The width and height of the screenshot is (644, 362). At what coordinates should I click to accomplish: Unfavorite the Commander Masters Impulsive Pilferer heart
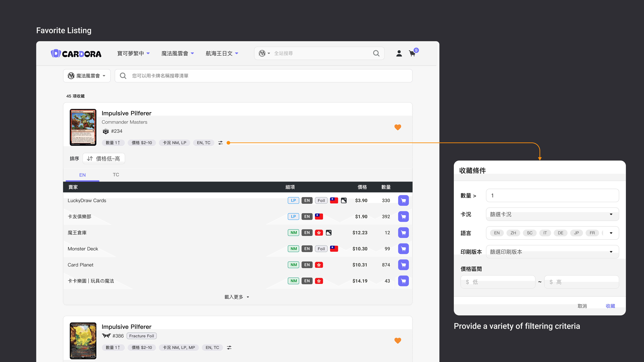pos(398,127)
